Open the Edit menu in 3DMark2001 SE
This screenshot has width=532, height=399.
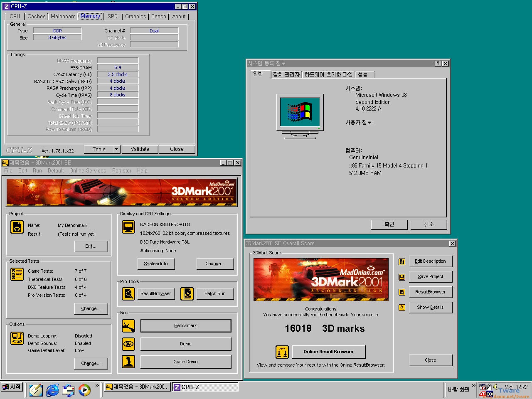point(23,171)
